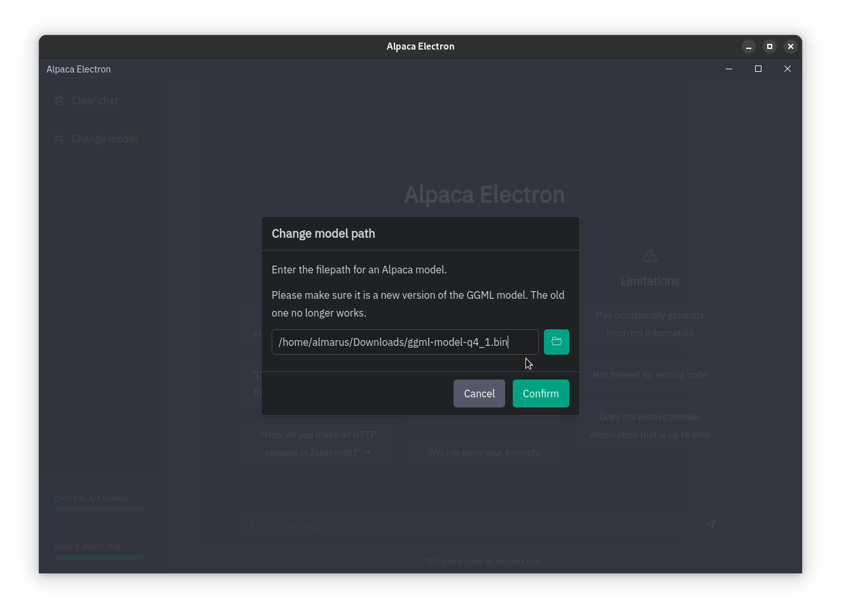Confirm the new model path
The width and height of the screenshot is (841, 616).
click(x=541, y=394)
